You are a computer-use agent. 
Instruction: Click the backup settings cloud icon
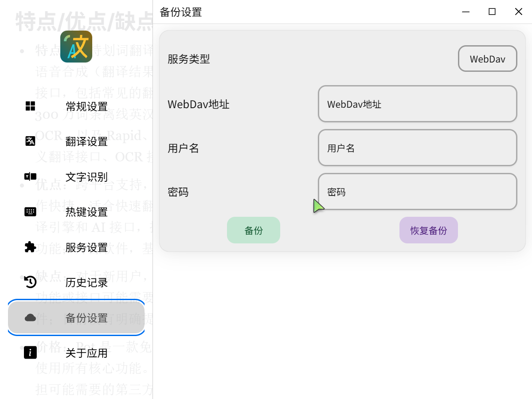[30, 317]
